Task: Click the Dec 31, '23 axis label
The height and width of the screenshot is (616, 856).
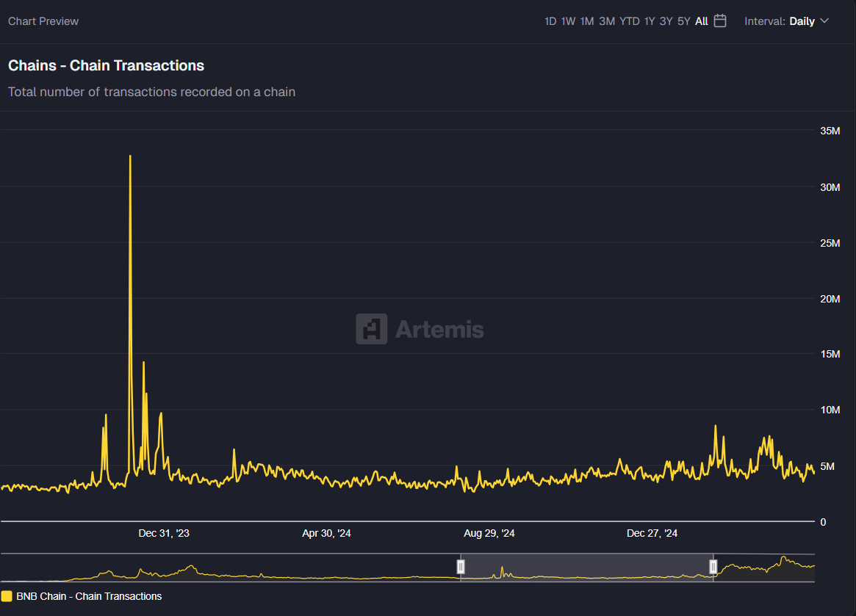Action: 163,533
